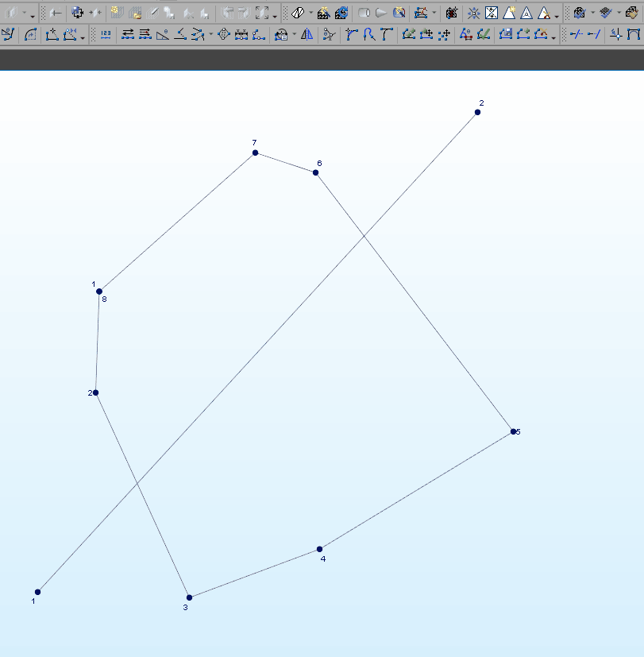
Task: Click the stepped node line icon
Action: coord(259,34)
